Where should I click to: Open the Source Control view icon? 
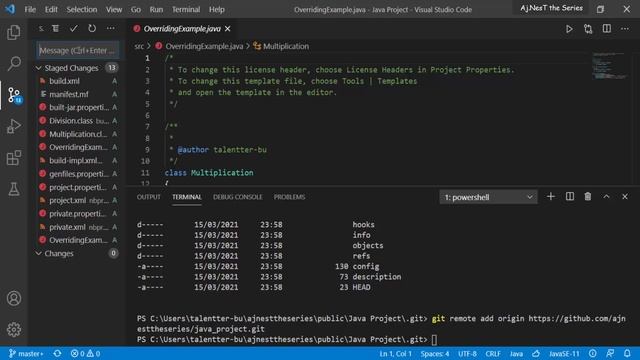[14, 95]
